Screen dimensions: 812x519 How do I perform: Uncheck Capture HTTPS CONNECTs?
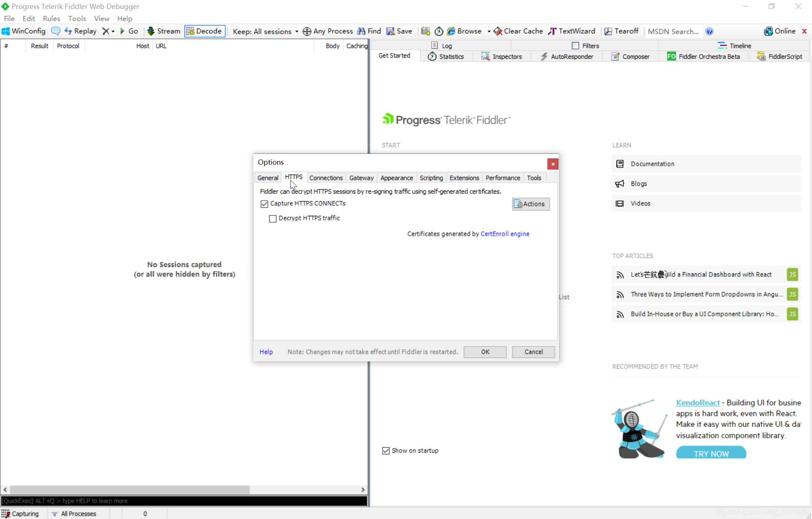(264, 204)
